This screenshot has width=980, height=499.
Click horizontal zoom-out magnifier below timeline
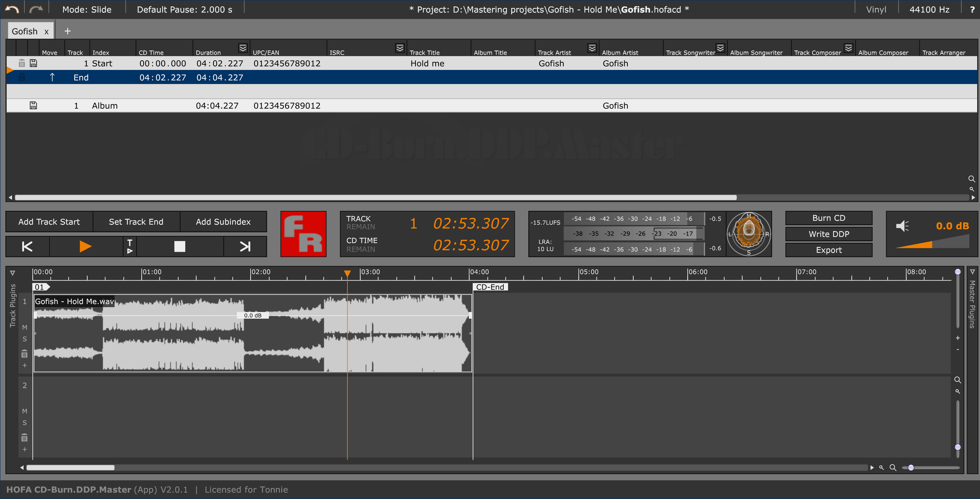(881, 467)
